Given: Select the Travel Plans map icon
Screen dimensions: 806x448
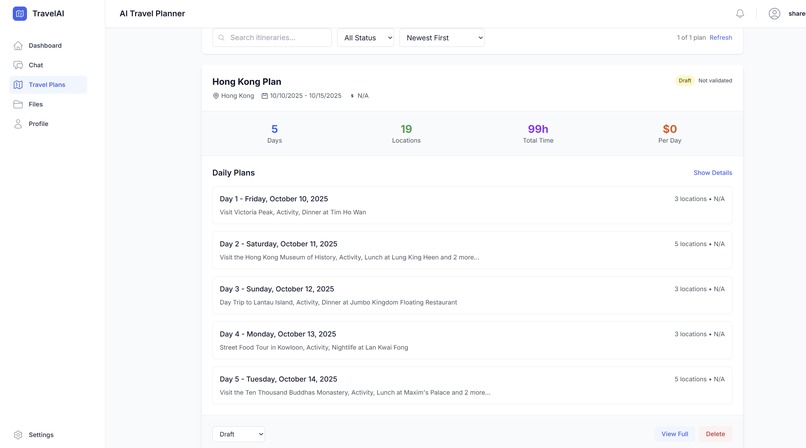Looking at the screenshot, I should 18,85.
